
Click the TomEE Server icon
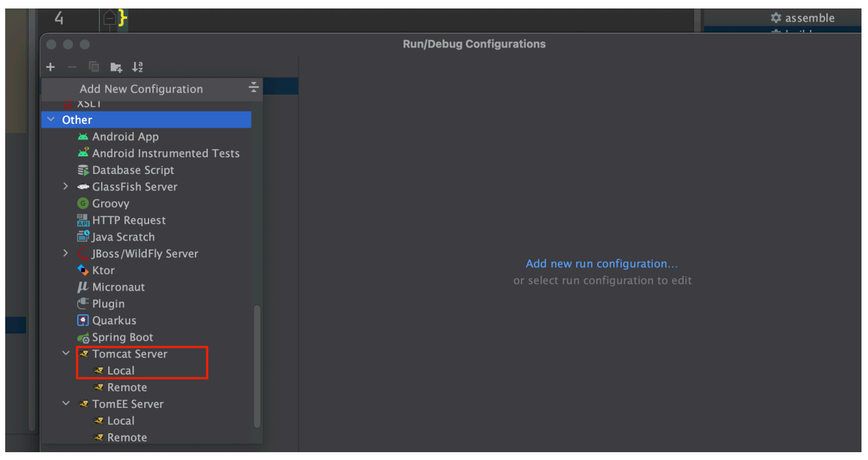(x=84, y=404)
